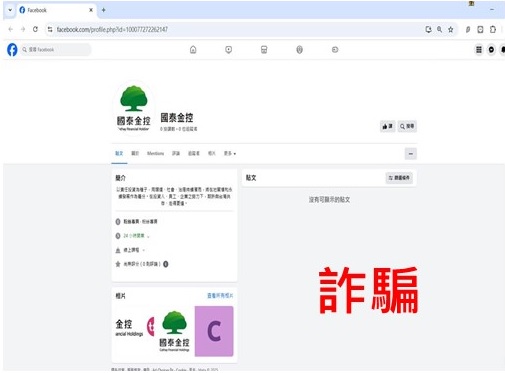Click the likes and followers count text

(x=179, y=129)
